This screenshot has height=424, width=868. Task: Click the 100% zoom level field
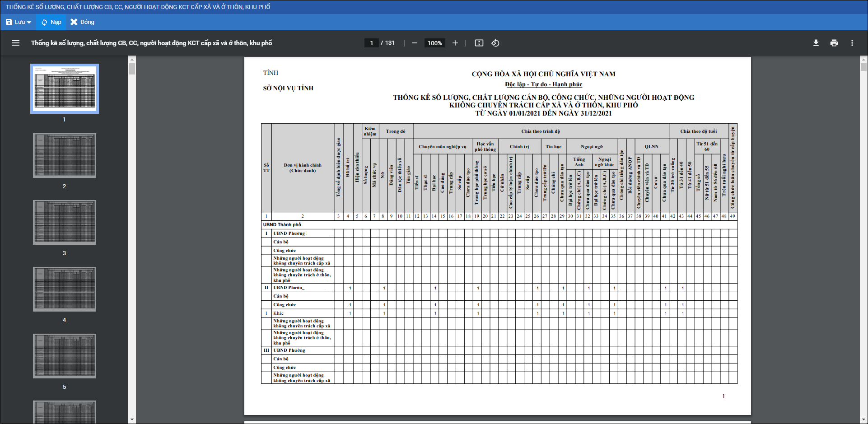[x=434, y=43]
